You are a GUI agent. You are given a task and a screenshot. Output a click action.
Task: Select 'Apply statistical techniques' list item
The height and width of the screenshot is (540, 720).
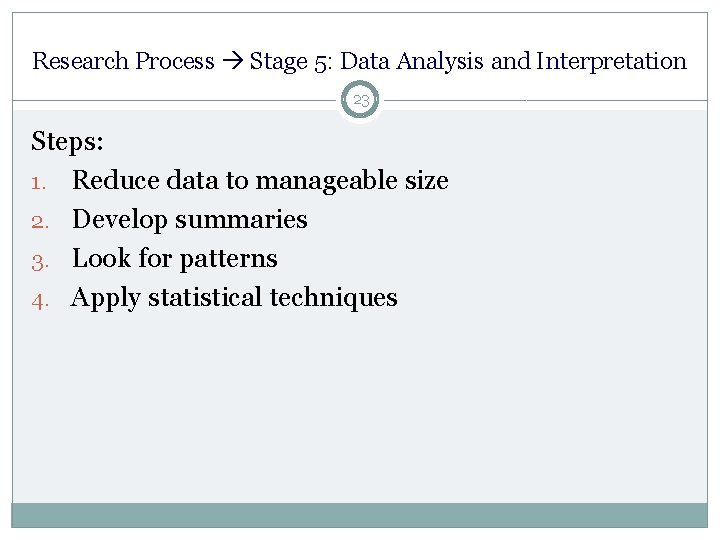click(234, 298)
